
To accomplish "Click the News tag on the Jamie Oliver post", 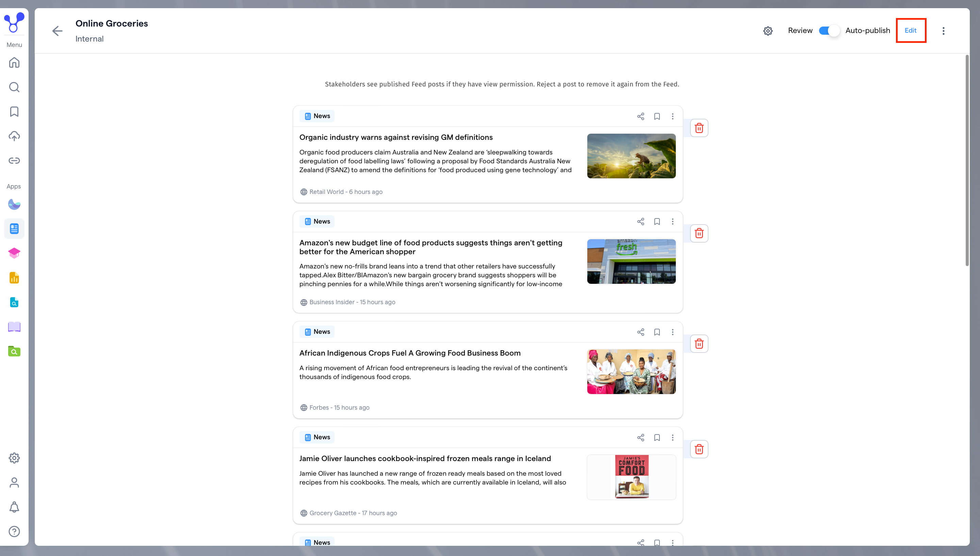I will pyautogui.click(x=317, y=437).
